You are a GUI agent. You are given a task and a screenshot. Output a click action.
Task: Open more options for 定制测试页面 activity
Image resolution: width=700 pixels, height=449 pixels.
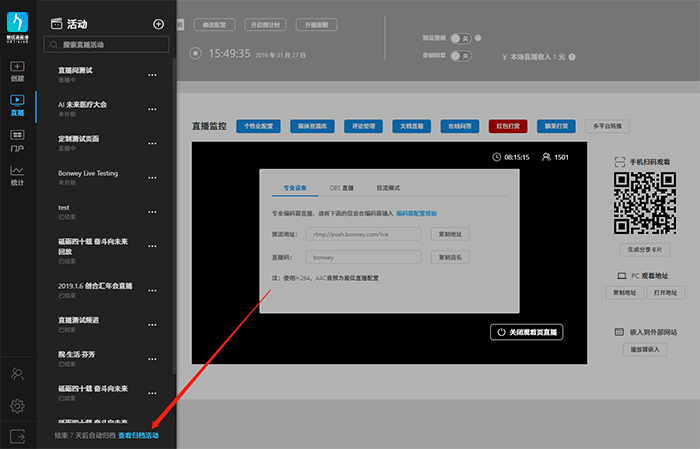pyautogui.click(x=153, y=143)
